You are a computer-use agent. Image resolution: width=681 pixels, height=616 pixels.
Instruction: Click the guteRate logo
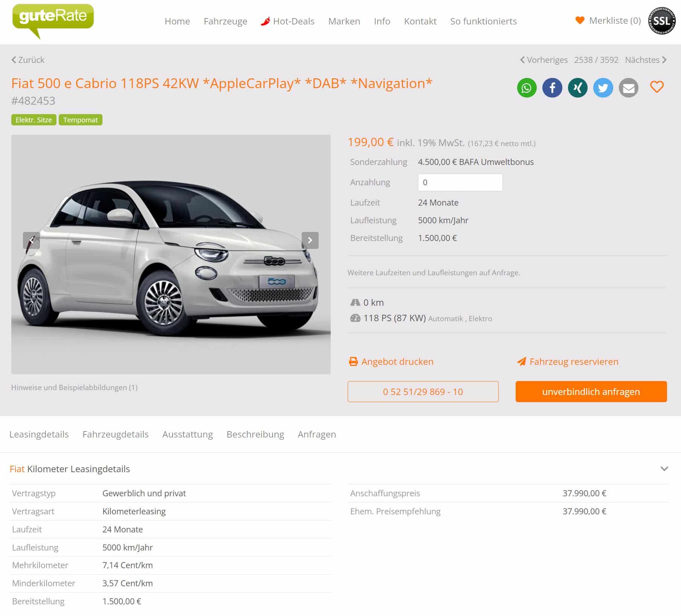coord(53,21)
